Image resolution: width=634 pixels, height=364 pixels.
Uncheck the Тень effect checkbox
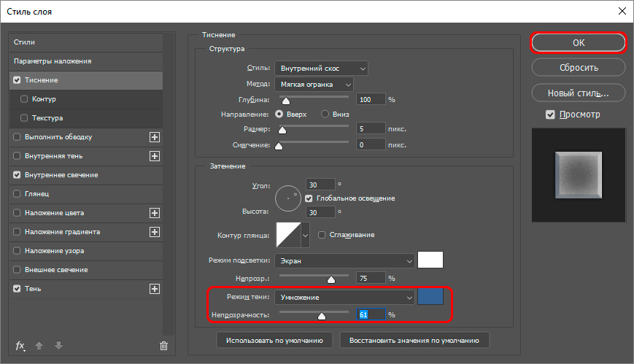tap(17, 289)
